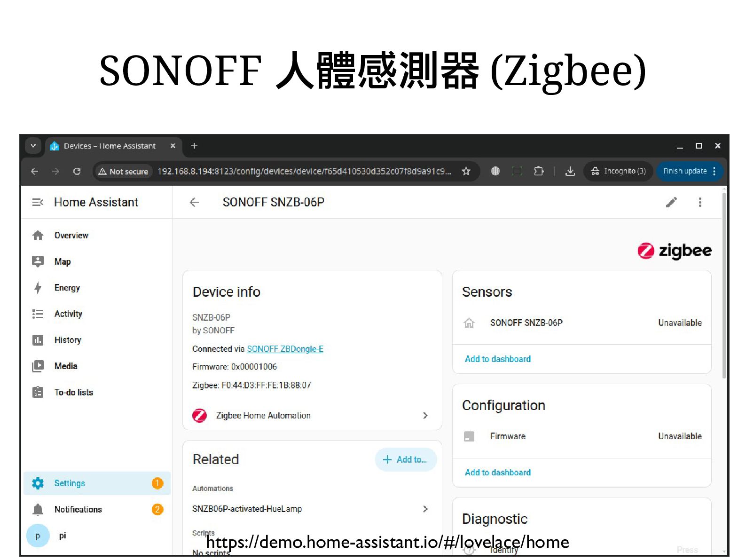Click the browser address bar URL
Screen dimensions: 746x560
coord(304,171)
